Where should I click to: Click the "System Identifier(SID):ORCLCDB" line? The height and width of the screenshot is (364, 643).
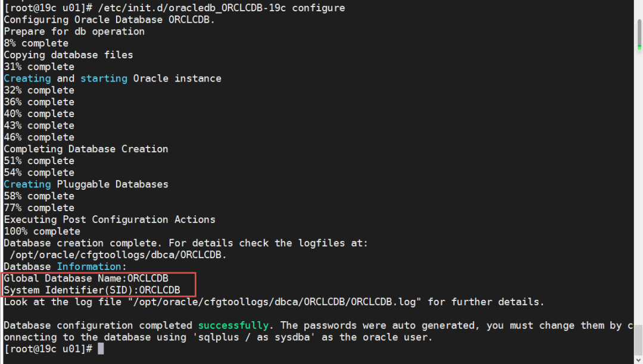[x=92, y=290]
